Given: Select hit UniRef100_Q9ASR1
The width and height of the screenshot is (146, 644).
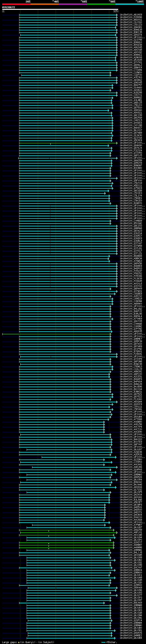Looking at the screenshot, I should tap(131, 27).
